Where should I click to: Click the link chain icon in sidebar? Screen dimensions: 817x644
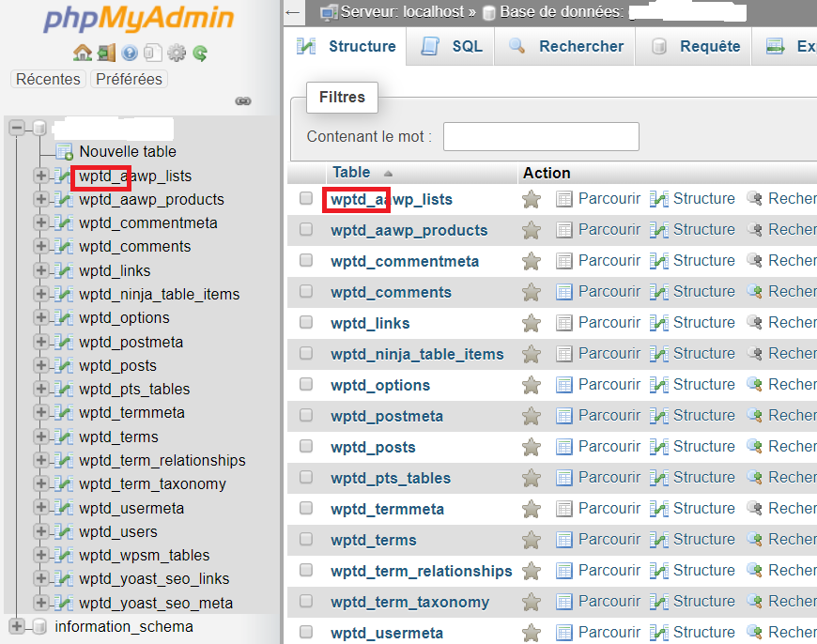[x=243, y=101]
